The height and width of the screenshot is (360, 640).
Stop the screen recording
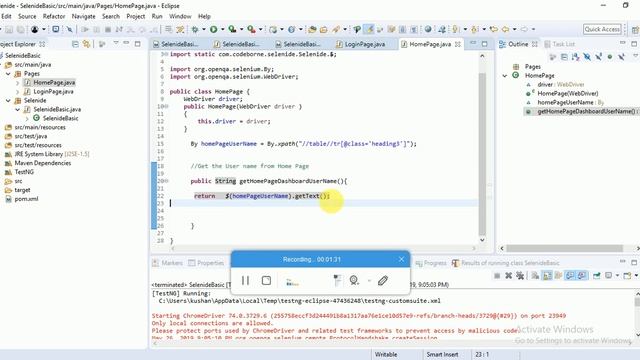(x=266, y=280)
